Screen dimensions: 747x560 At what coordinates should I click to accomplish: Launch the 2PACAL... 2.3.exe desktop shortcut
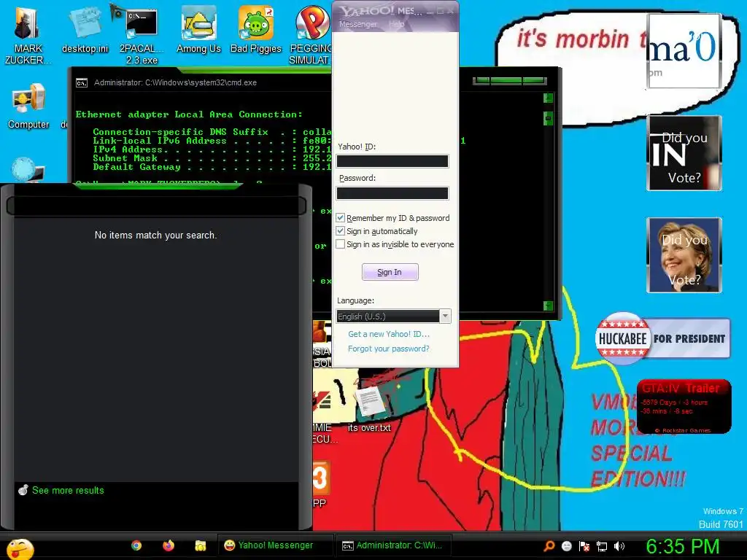point(142,35)
